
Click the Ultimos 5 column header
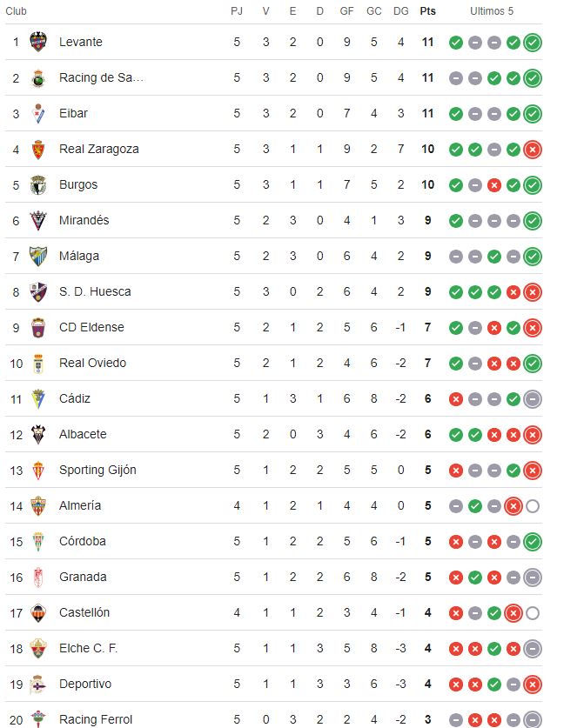tap(492, 11)
